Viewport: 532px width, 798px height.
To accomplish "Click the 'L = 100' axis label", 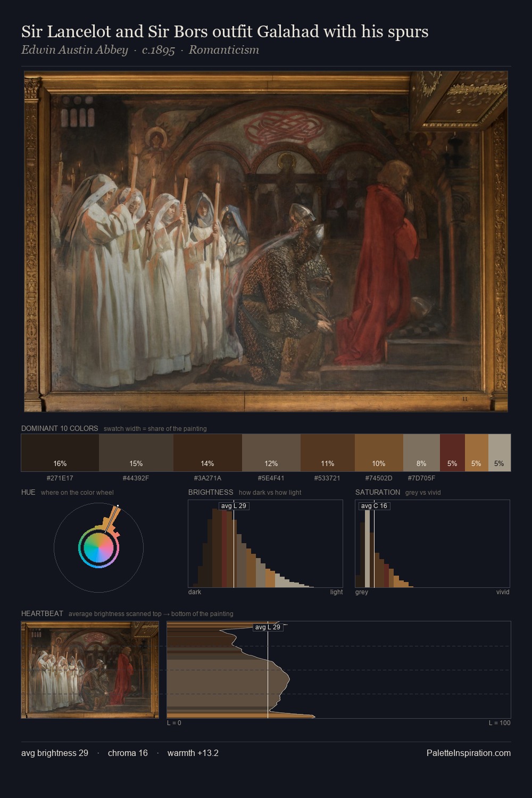I will coord(500,722).
